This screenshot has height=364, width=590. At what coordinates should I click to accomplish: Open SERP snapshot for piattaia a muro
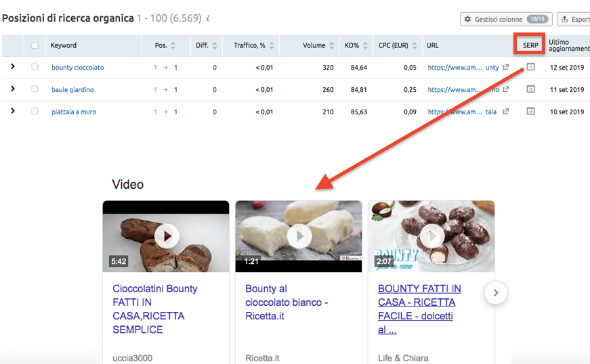[530, 111]
